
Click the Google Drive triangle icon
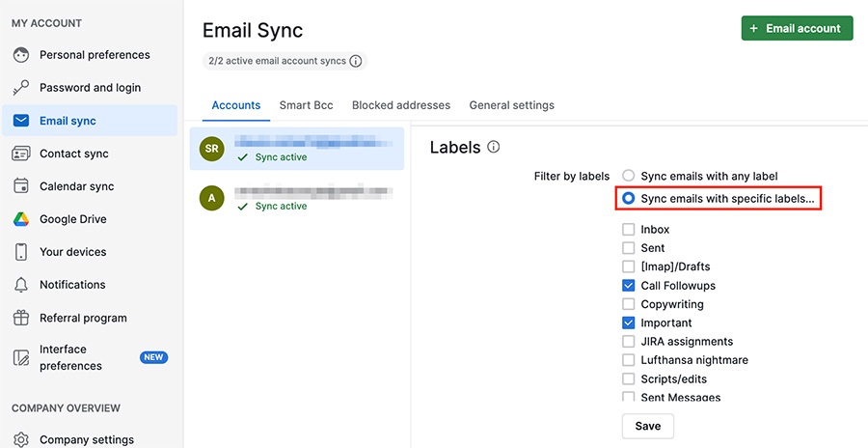(x=21, y=219)
